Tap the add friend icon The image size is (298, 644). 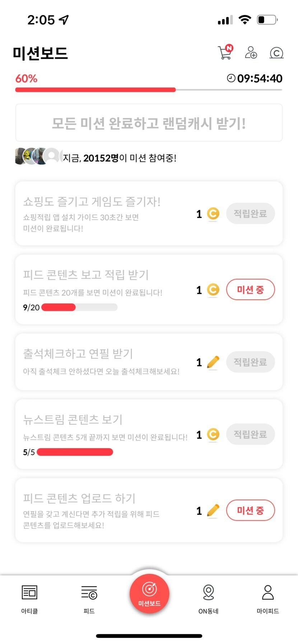click(x=251, y=52)
